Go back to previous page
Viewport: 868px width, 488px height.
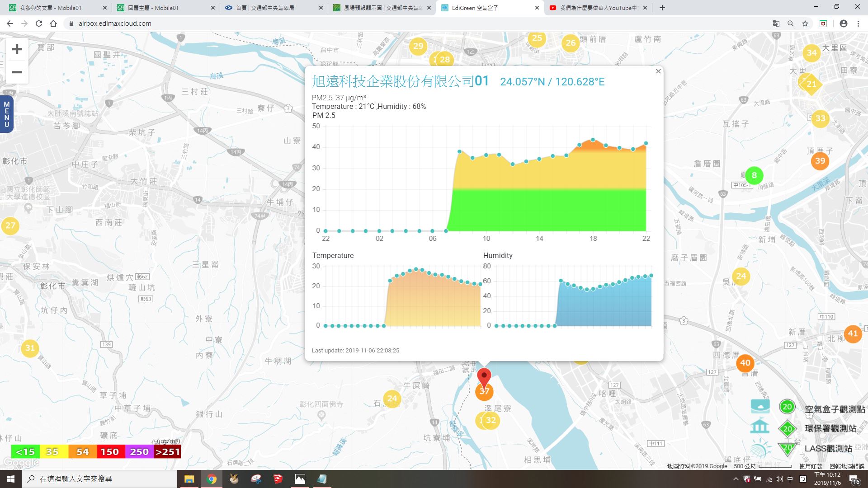tap(10, 23)
